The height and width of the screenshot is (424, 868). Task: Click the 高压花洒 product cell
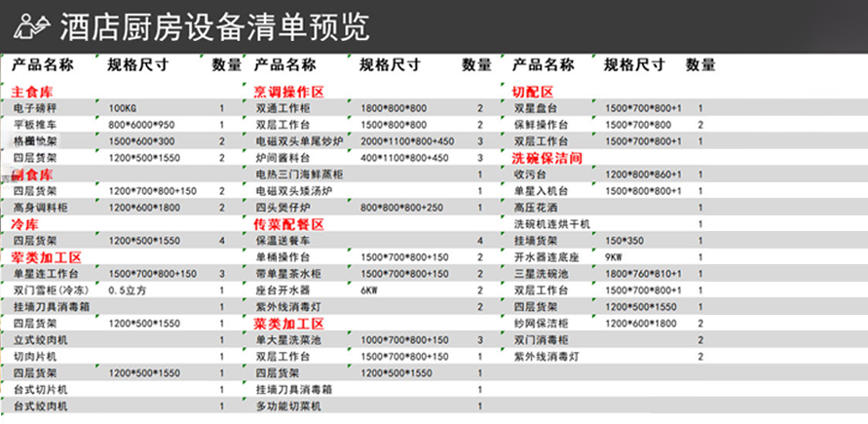pos(536,208)
